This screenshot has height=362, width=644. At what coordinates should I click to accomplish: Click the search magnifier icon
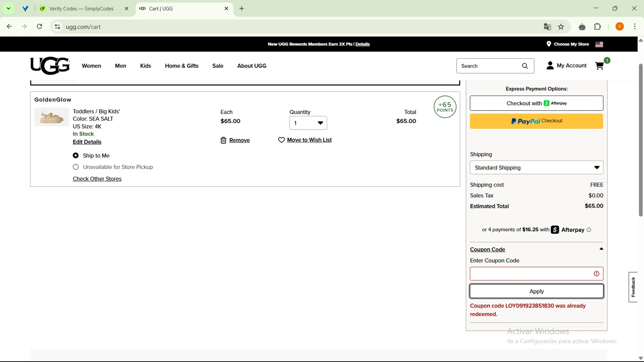tap(525, 66)
